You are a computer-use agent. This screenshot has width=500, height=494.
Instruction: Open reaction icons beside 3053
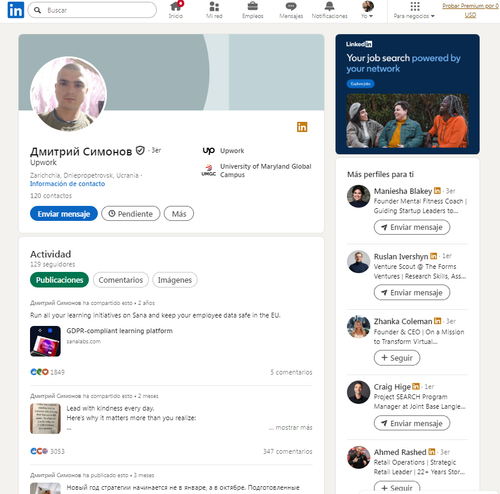pos(39,451)
